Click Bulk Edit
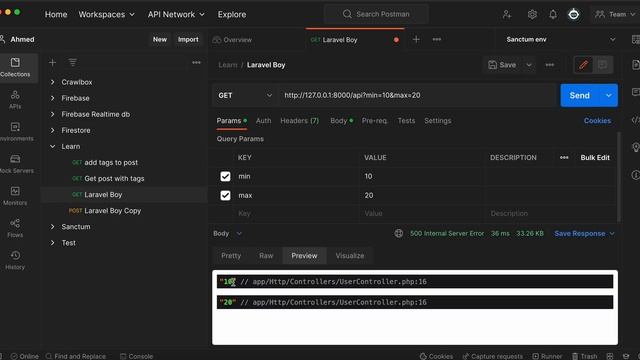 595,158
